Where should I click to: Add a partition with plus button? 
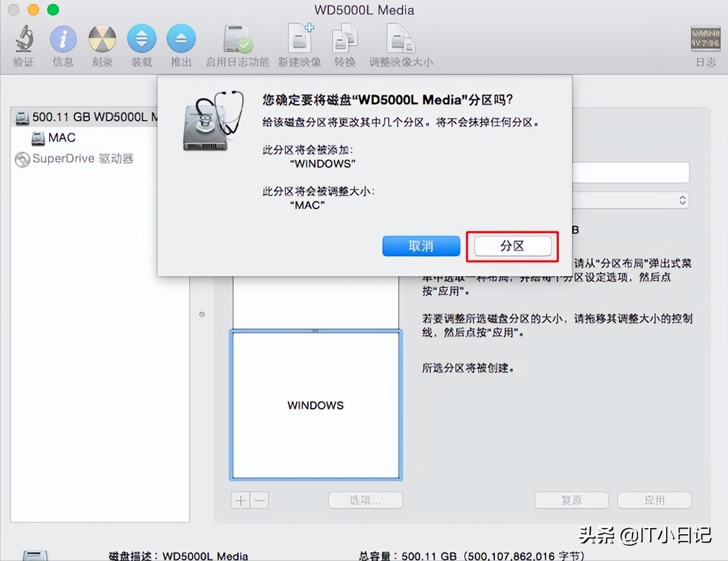coord(241,500)
